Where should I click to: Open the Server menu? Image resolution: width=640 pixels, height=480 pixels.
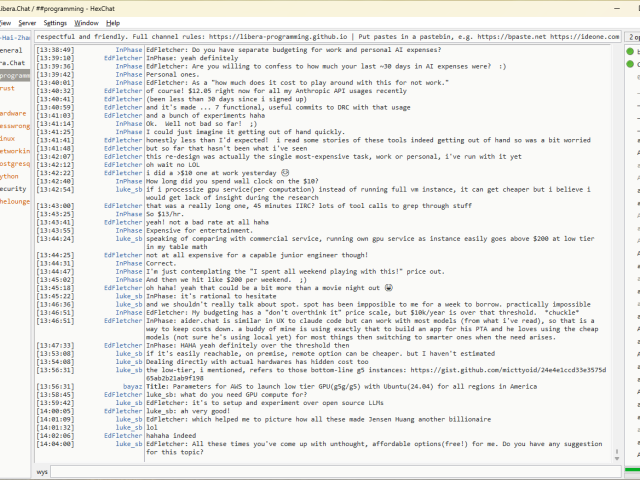pos(27,22)
